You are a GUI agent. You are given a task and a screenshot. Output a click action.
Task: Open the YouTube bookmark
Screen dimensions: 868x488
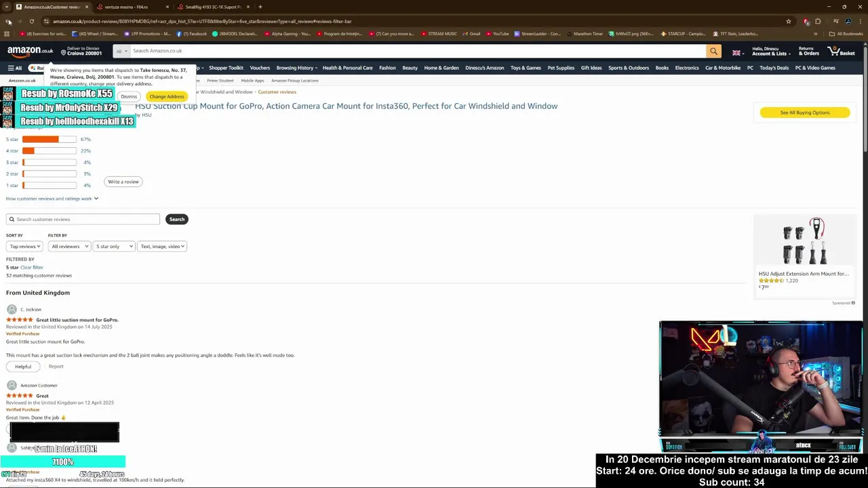(497, 34)
